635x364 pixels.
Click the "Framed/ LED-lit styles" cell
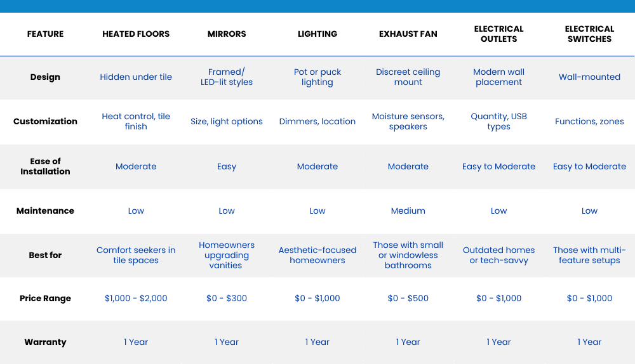227,77
